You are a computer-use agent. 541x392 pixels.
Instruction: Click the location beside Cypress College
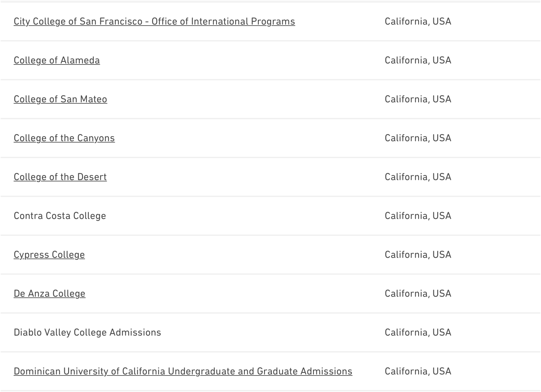(418, 255)
